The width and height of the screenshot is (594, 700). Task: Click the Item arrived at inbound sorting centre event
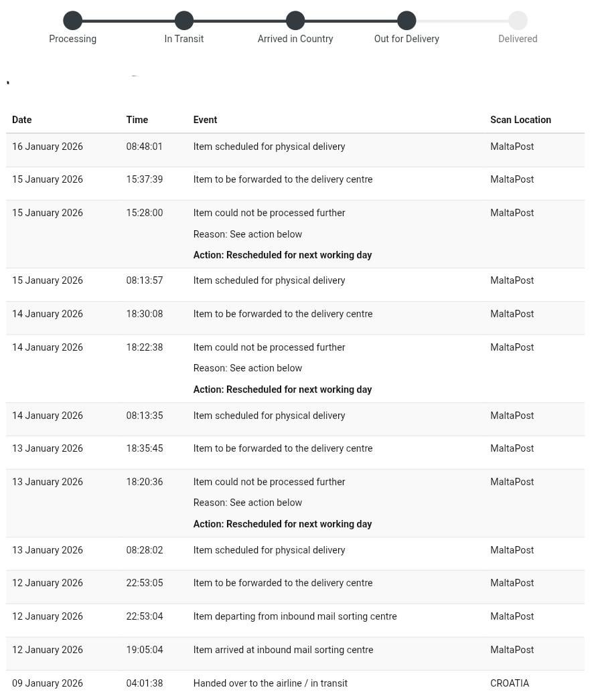coord(283,650)
